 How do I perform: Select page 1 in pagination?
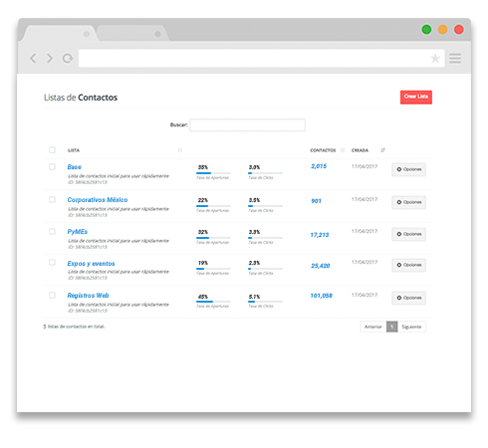391,327
